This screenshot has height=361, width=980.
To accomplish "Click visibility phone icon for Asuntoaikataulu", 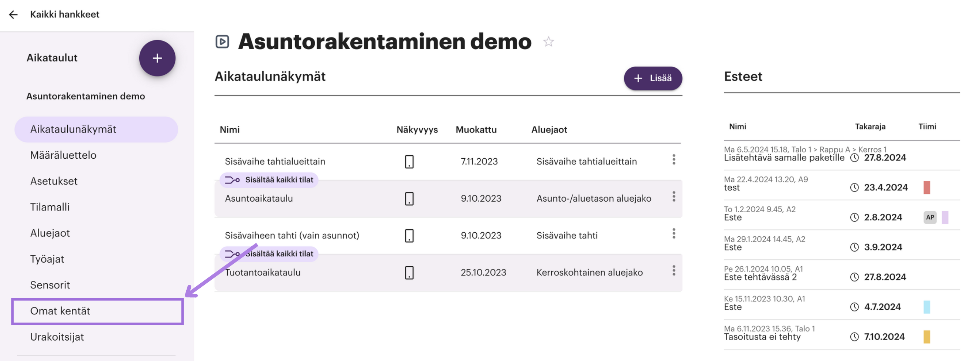I will pos(409,198).
